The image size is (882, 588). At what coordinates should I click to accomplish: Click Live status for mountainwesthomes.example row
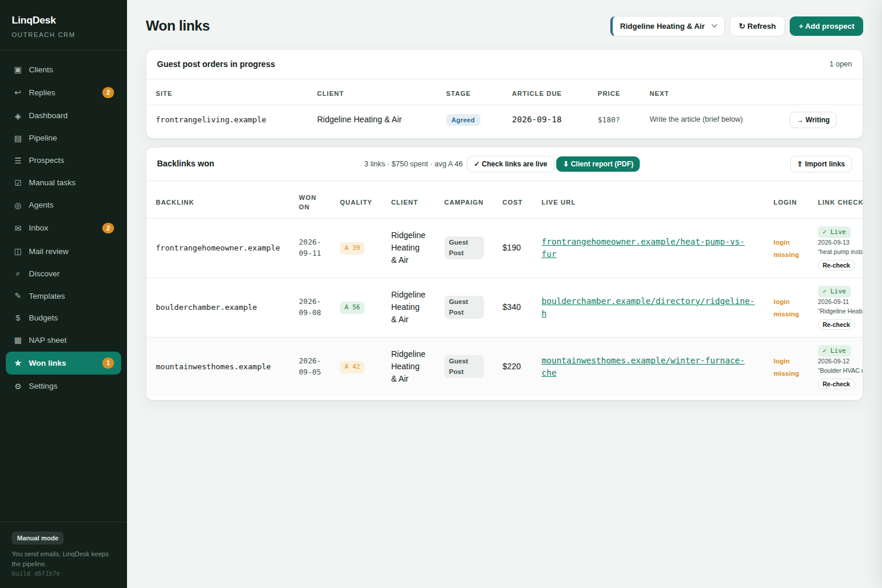(x=834, y=351)
